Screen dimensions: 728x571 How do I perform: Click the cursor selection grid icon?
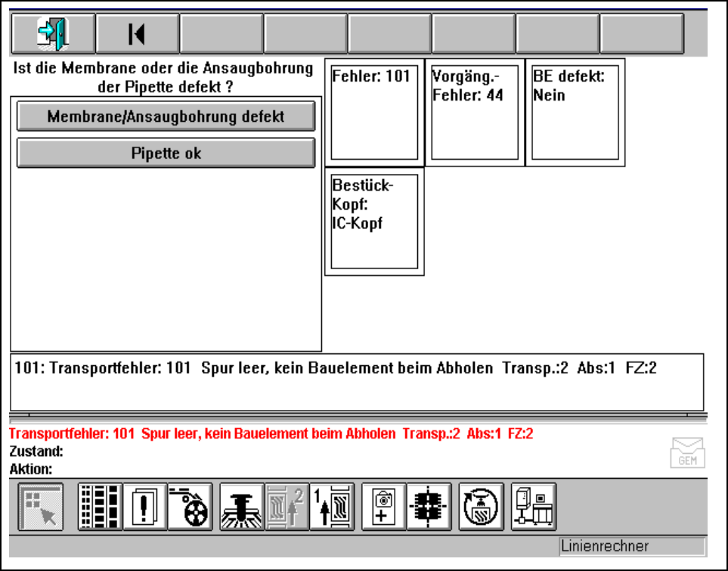tap(41, 507)
